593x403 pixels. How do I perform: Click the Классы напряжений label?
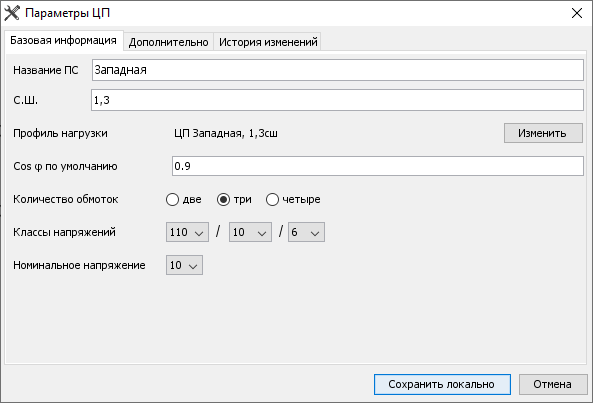64,232
